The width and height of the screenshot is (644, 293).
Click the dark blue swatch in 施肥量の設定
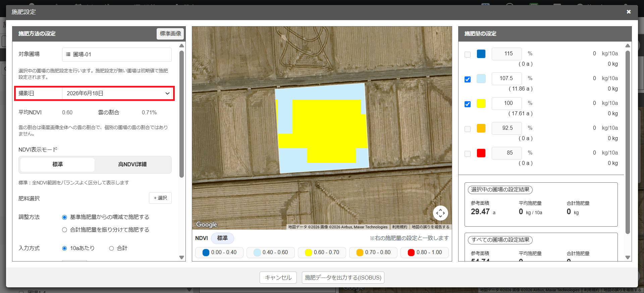481,54
